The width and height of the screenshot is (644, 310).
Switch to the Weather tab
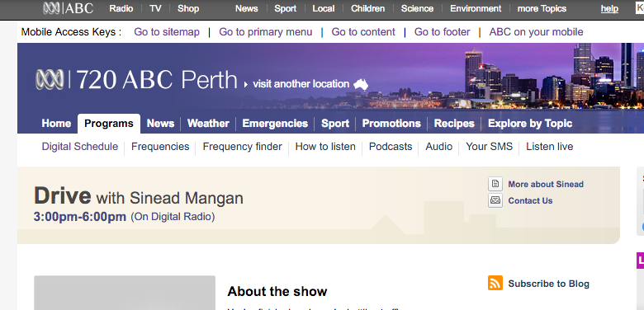click(x=208, y=124)
